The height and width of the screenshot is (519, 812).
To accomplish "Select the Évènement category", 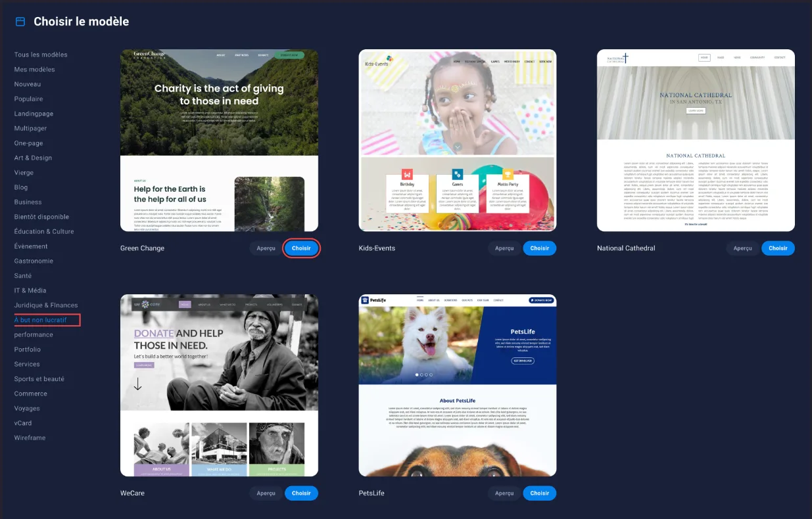I will click(x=31, y=246).
